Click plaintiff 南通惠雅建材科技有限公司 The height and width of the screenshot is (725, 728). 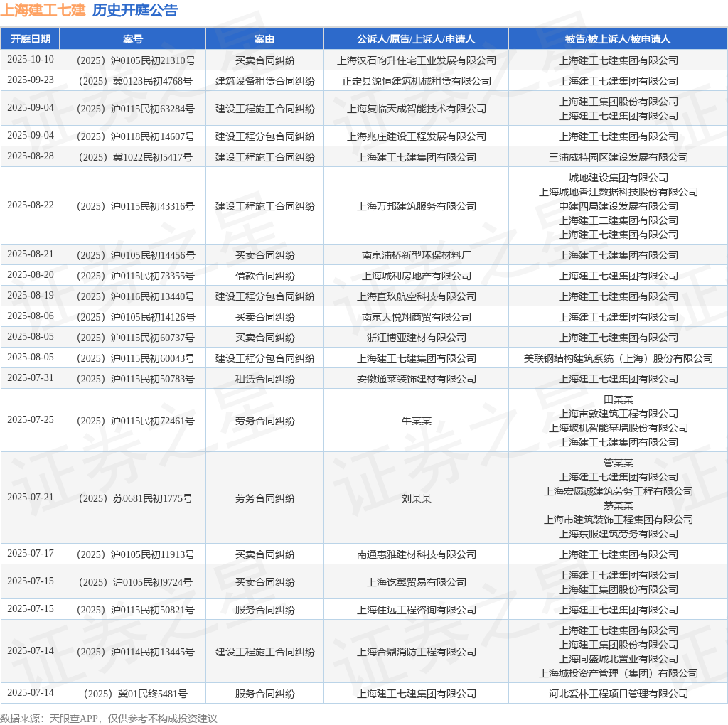click(x=417, y=554)
